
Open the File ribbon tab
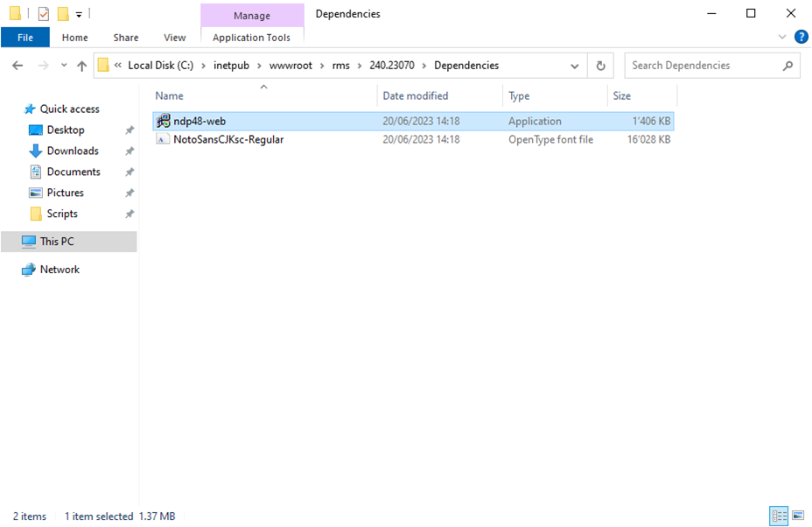click(24, 38)
